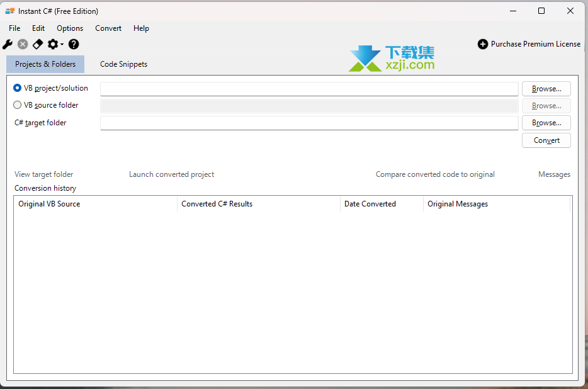Click the eraser clear icon
Screen dimensions: 588x389
pyautogui.click(x=38, y=44)
